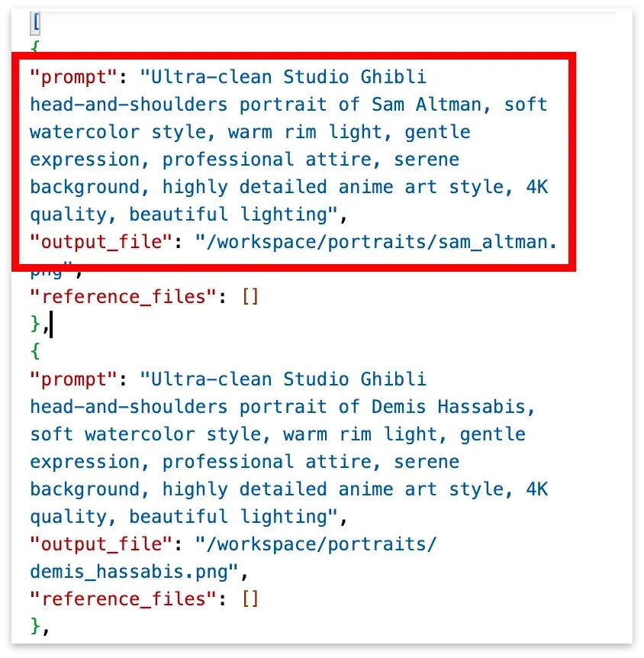Click "output_file" key in Demis Hassabis entry
The width and height of the screenshot is (644, 658).
tap(101, 544)
